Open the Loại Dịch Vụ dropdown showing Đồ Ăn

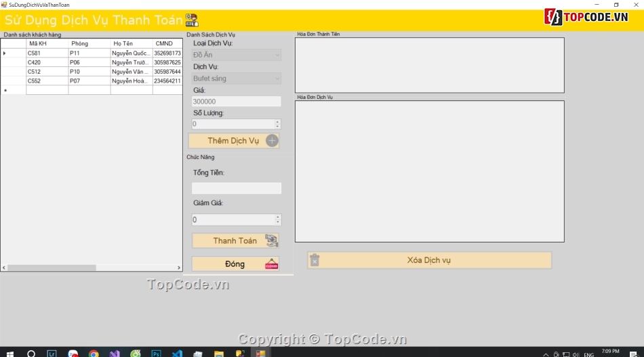(x=236, y=55)
